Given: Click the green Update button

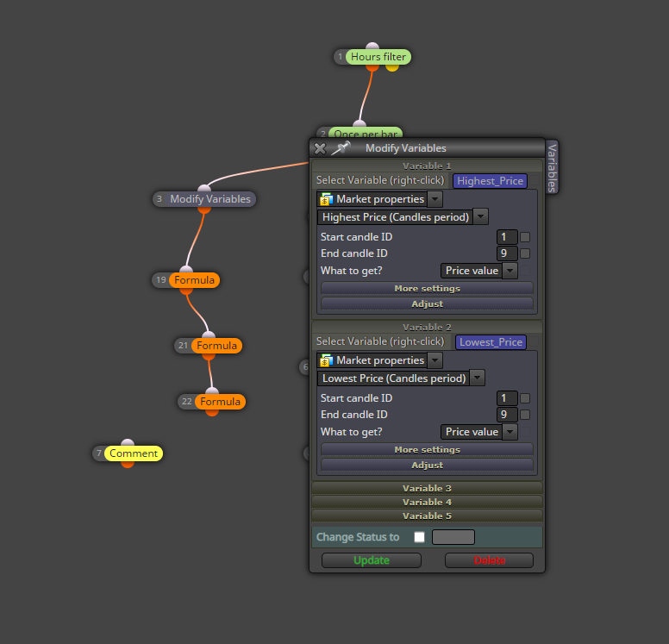Looking at the screenshot, I should click(372, 560).
